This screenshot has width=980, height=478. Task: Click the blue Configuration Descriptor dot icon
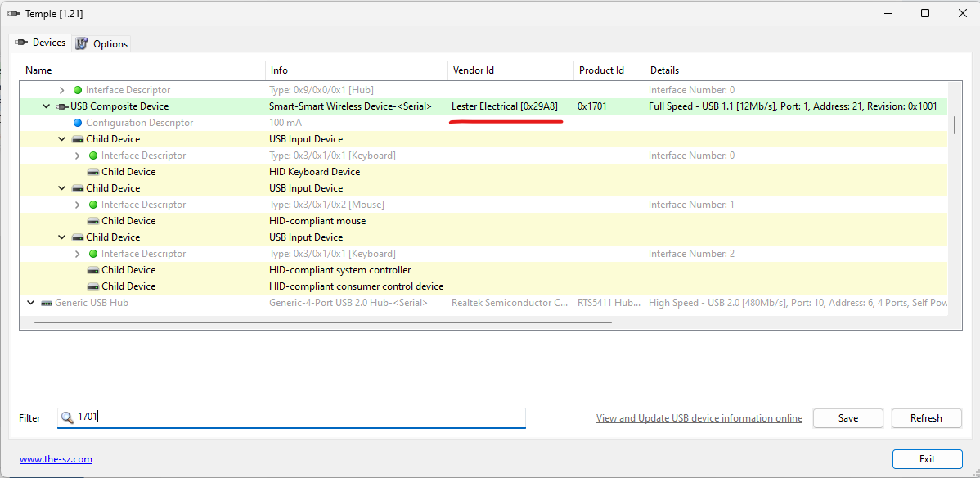point(78,123)
